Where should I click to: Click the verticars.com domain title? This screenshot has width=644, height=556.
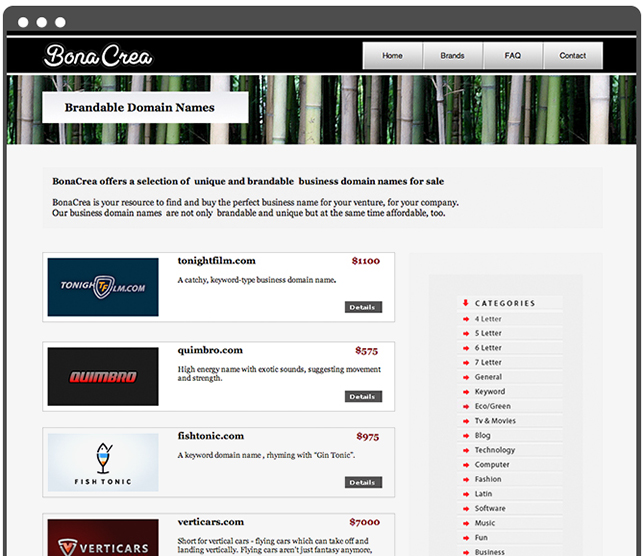click(x=211, y=522)
